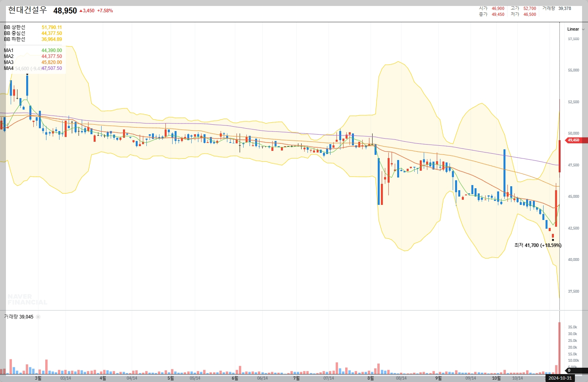Click the 6월 date axis label

[235, 378]
